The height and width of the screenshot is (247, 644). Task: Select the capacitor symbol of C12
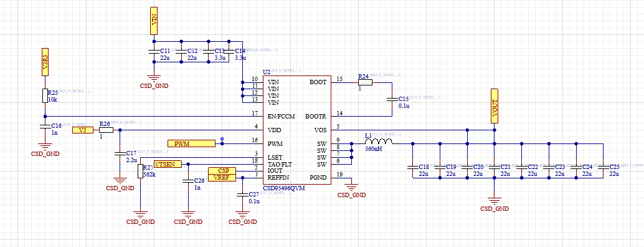(x=181, y=52)
